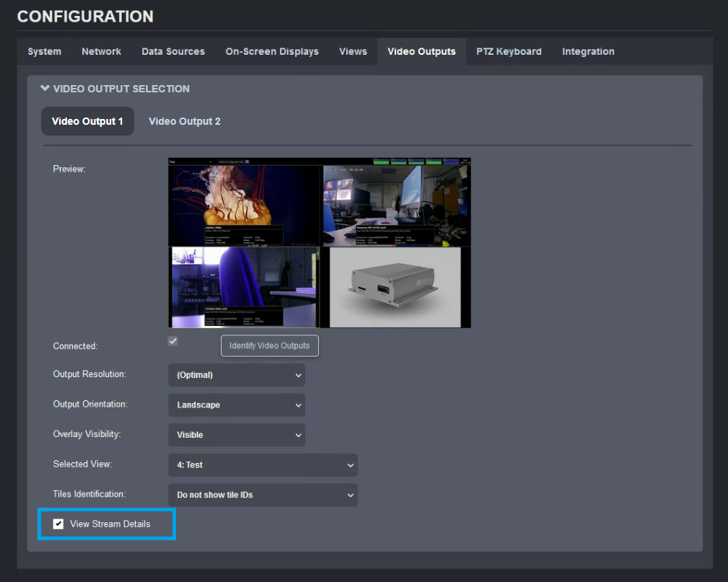728x582 pixels.
Task: Switch to the Network tab
Action: click(x=101, y=51)
